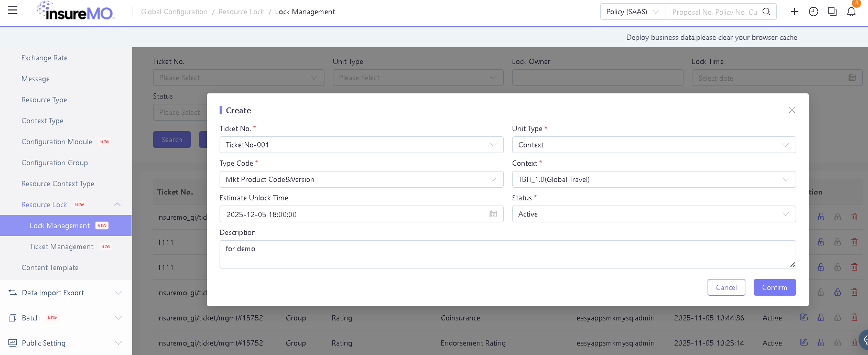Open the Policy (SAAS) selector
868x355 pixels.
633,12
